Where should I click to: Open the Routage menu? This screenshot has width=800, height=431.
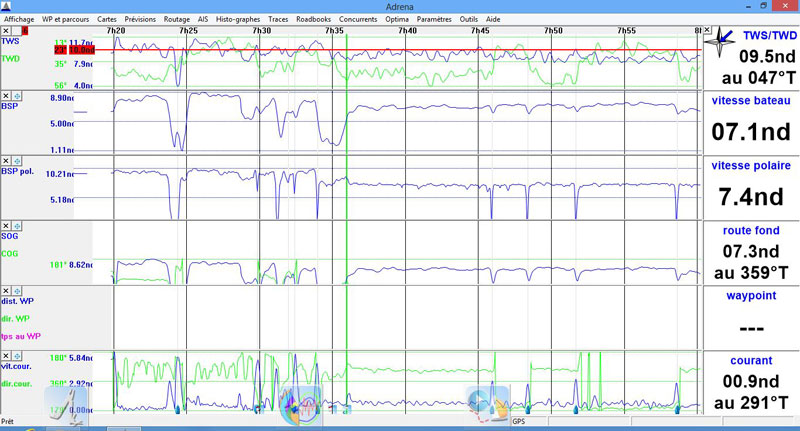177,19
